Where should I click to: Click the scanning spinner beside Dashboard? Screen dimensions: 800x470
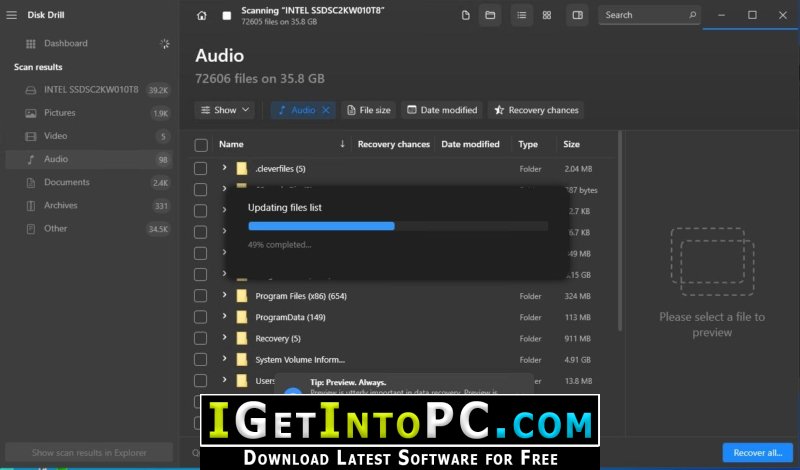(x=164, y=44)
